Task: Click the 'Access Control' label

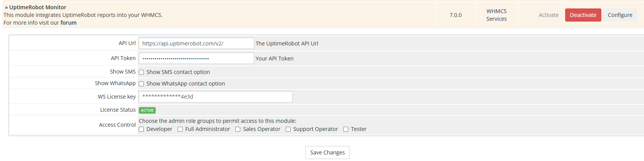Action: [x=117, y=125]
